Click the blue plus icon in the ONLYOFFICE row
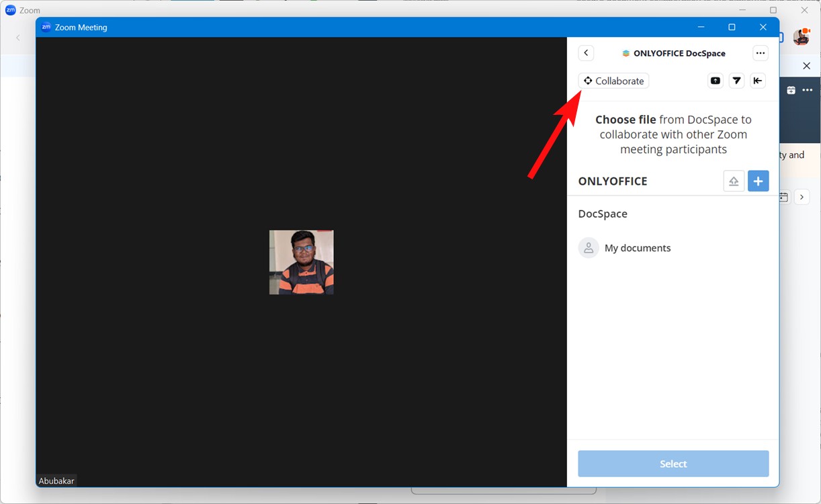This screenshot has width=821, height=504. pos(759,181)
